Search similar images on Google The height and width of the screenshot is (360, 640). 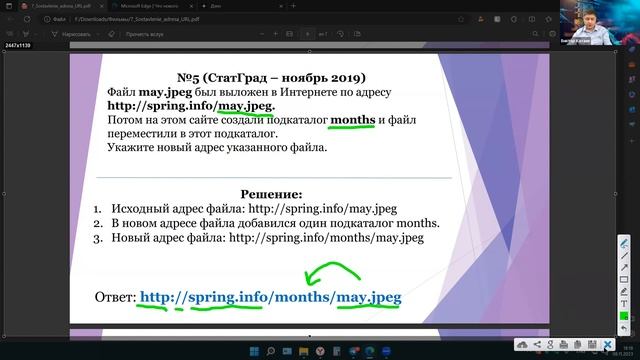(550, 345)
